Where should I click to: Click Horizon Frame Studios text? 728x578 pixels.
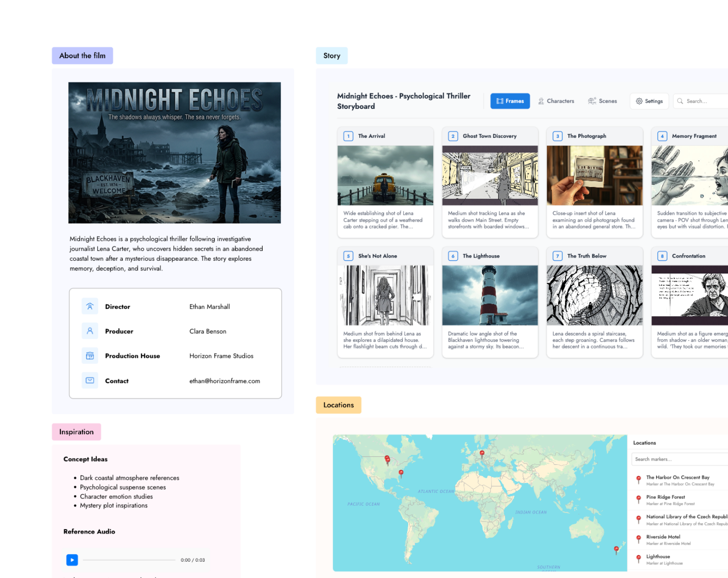(222, 356)
